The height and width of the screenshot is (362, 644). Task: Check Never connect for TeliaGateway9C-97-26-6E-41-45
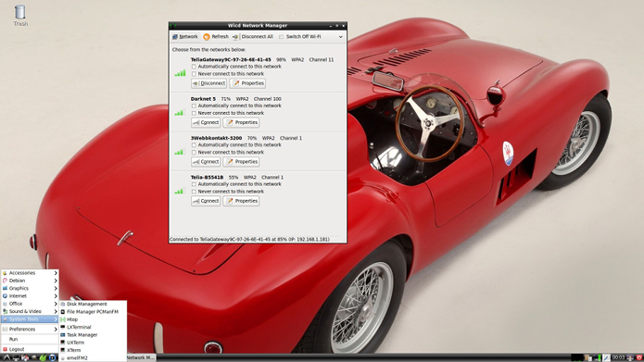[x=194, y=74]
